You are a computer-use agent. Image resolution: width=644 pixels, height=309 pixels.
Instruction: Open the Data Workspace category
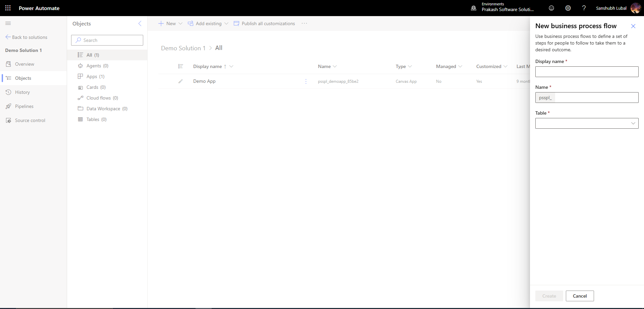[x=103, y=109]
